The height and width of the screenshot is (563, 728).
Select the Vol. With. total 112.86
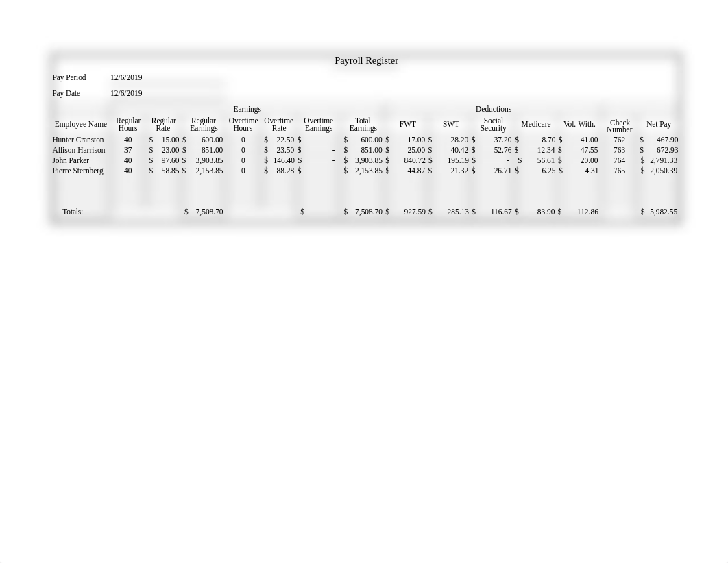point(587,212)
